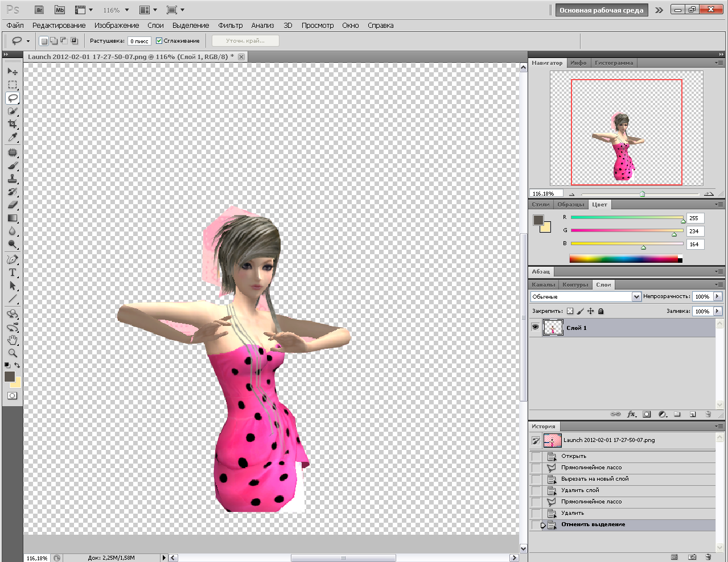Open the Непрозрачность opacity slider arrow
Image resolution: width=728 pixels, height=562 pixels.
[717, 296]
